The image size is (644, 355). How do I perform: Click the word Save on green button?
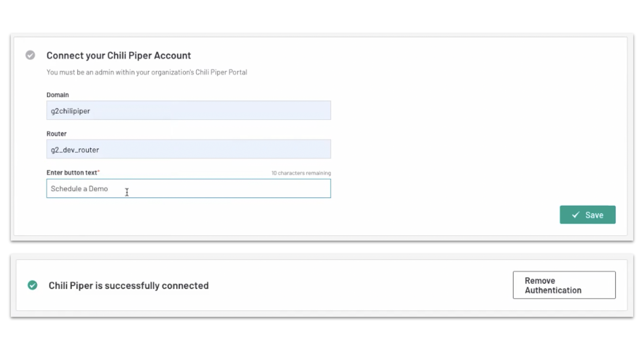click(x=594, y=215)
